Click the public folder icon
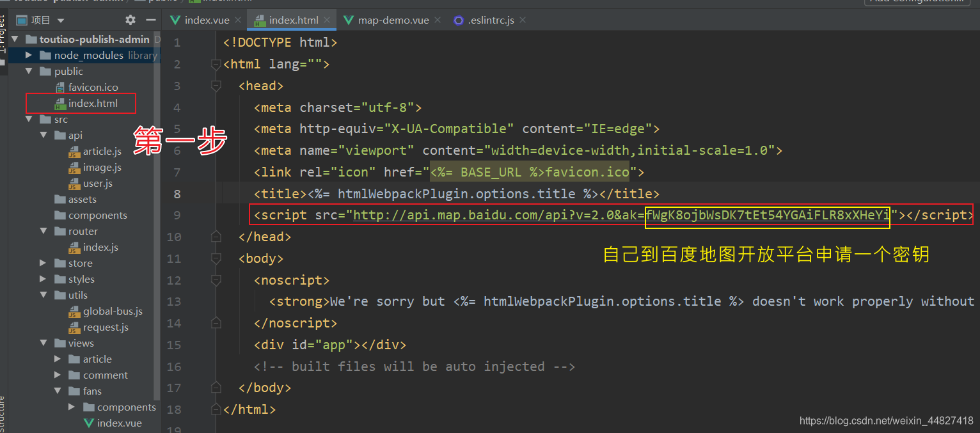 [45, 71]
